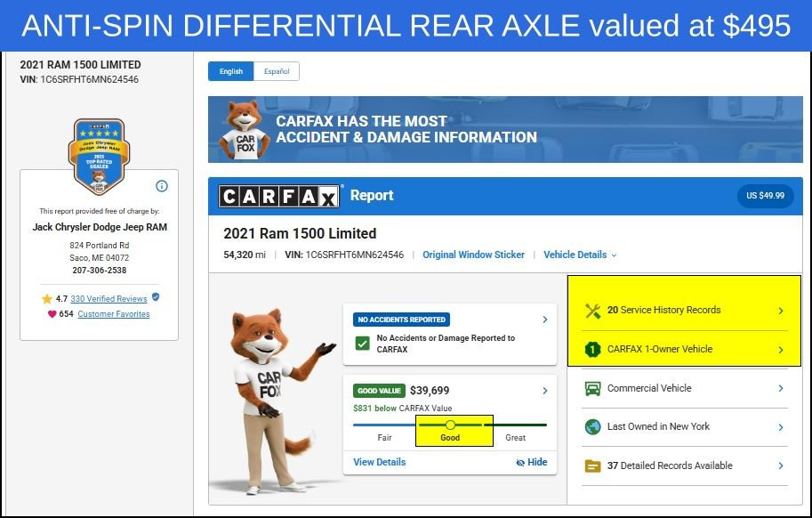Image resolution: width=812 pixels, height=518 pixels.
Task: Click the top-rated dealer badge
Action: [x=99, y=157]
